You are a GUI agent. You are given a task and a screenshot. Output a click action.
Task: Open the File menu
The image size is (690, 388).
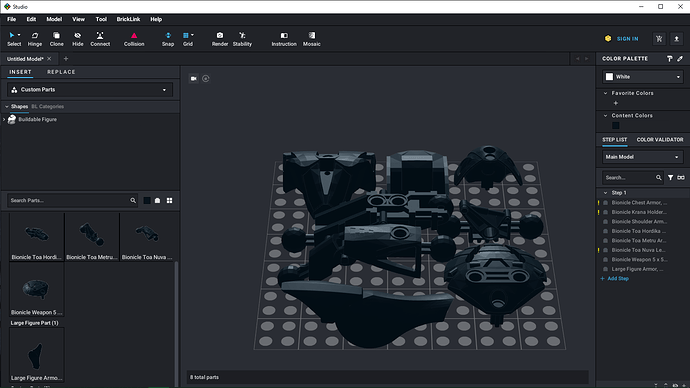(x=11, y=19)
